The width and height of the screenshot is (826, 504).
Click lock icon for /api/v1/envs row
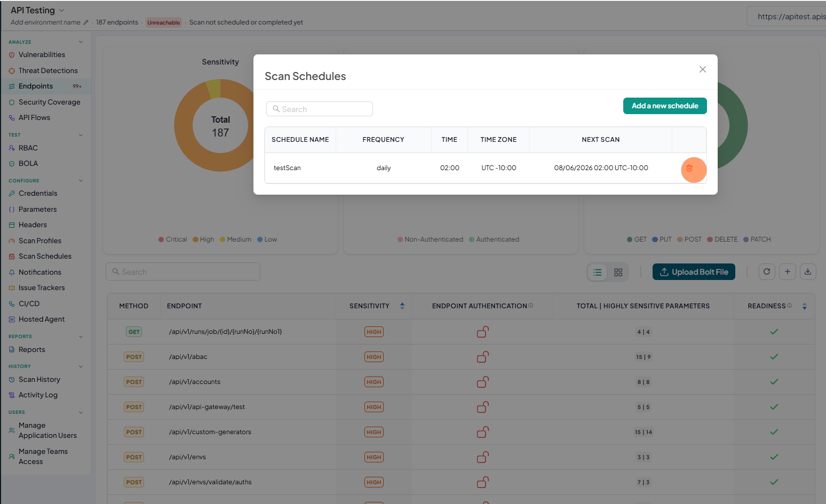click(482, 457)
